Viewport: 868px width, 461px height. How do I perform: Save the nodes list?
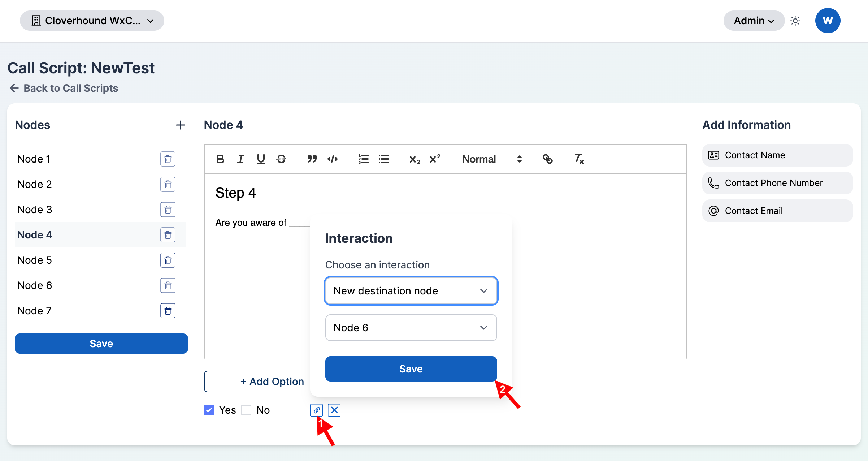pos(101,344)
